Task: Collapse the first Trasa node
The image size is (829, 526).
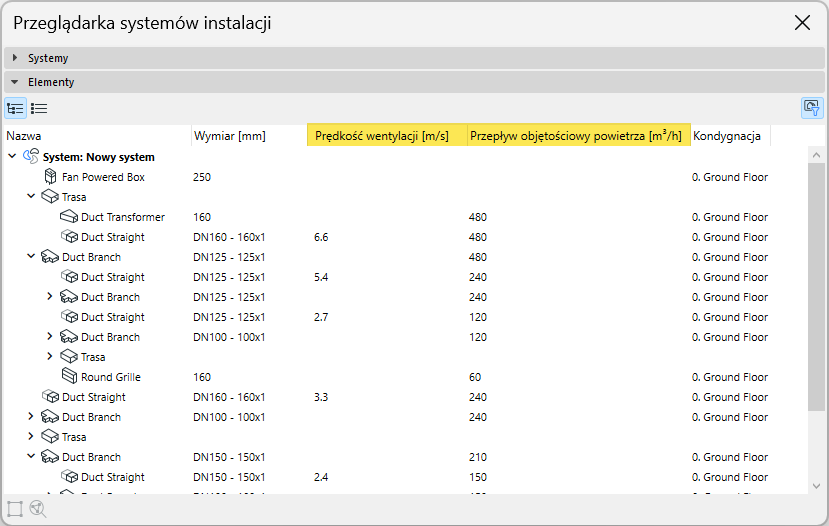Action: tap(31, 196)
